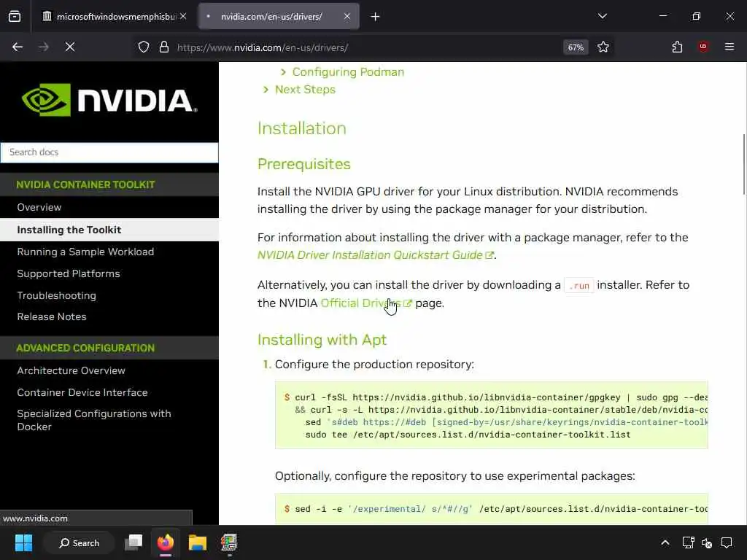Viewport: 747px width, 560px height.
Task: Expand the Next Steps chevron
Action: point(266,90)
